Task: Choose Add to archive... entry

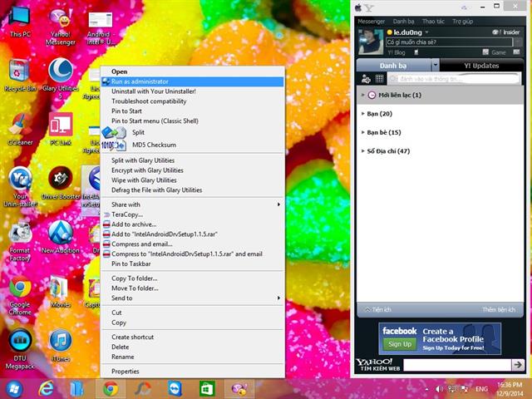Action: tap(192, 224)
